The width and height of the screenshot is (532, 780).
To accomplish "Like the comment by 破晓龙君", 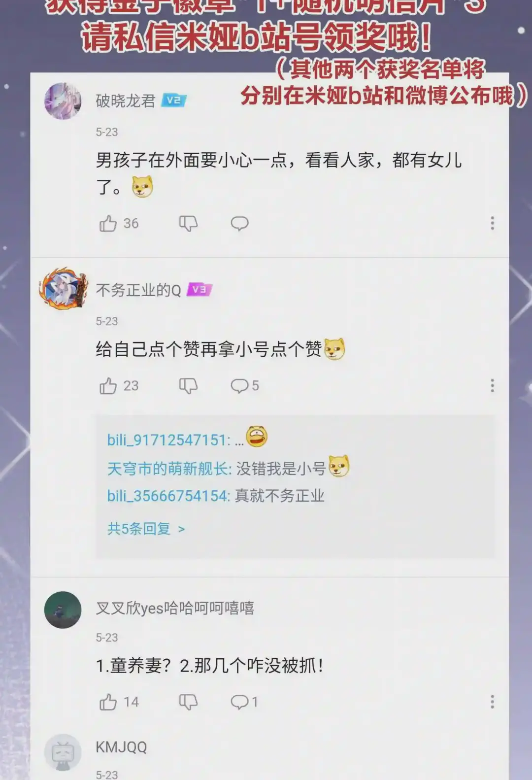I will tap(108, 224).
